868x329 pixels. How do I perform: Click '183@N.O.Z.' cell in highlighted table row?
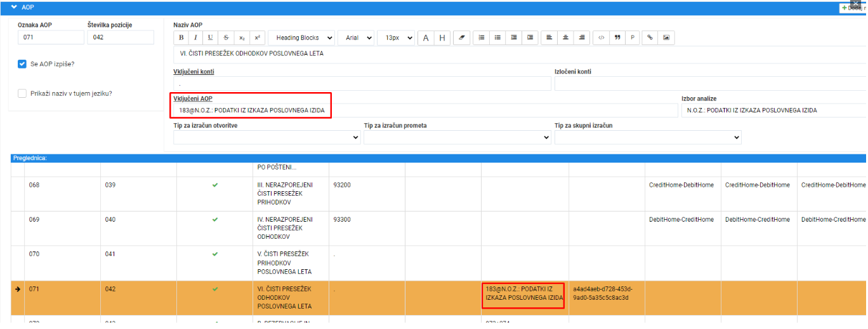click(524, 298)
